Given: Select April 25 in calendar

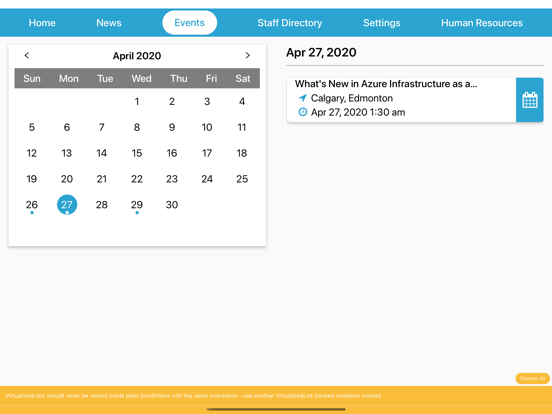Looking at the screenshot, I should (242, 179).
